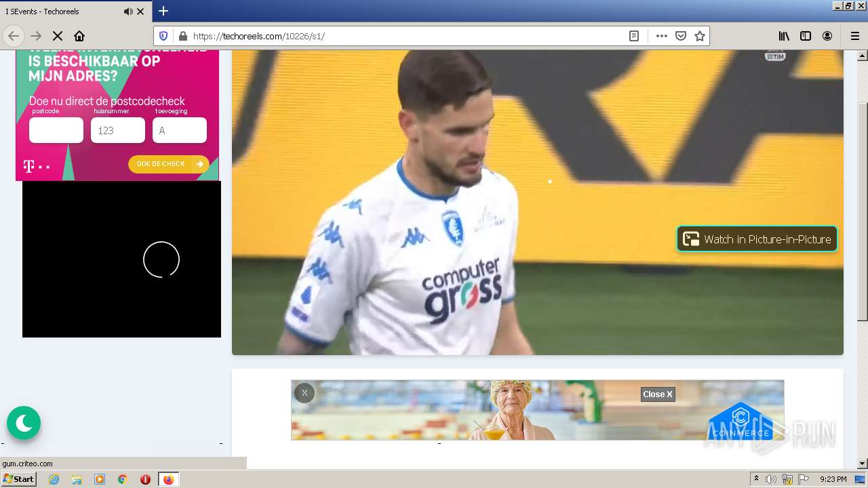Toggle reader view in address bar
Viewport: 868px width, 488px height.
(634, 36)
